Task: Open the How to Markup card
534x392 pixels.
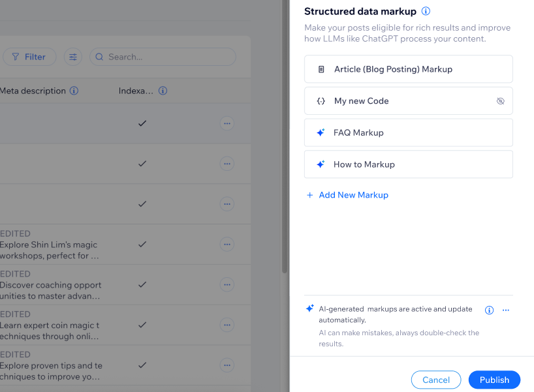Action: click(x=408, y=164)
